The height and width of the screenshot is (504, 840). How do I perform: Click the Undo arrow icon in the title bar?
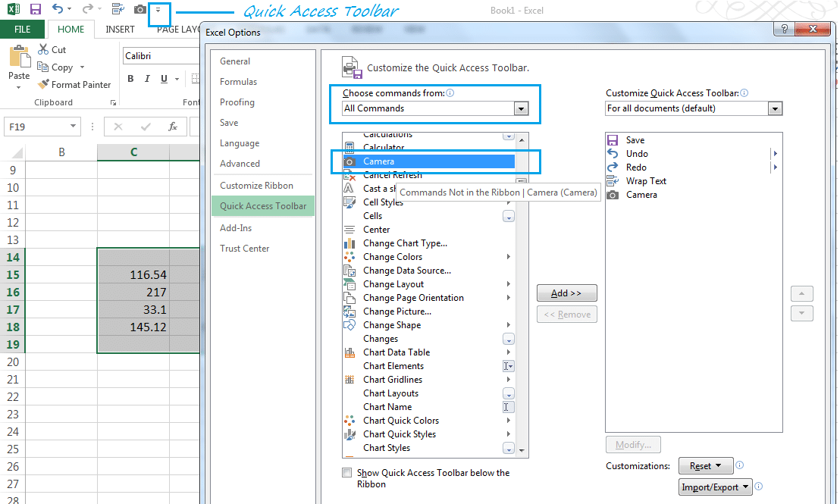58,8
